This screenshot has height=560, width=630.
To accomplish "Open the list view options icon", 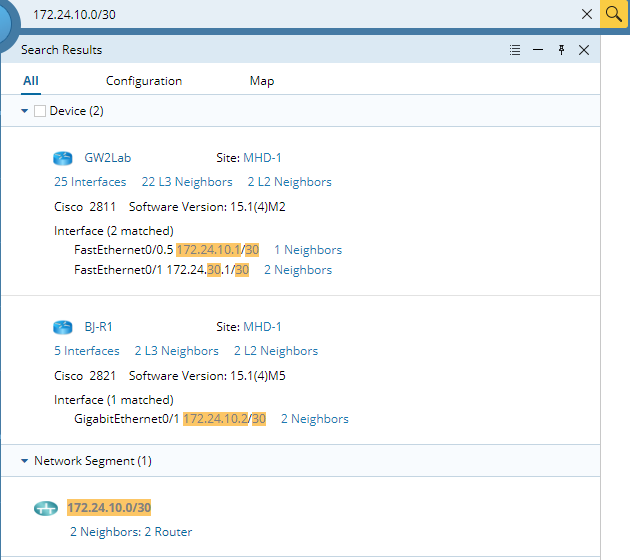I will click(515, 50).
